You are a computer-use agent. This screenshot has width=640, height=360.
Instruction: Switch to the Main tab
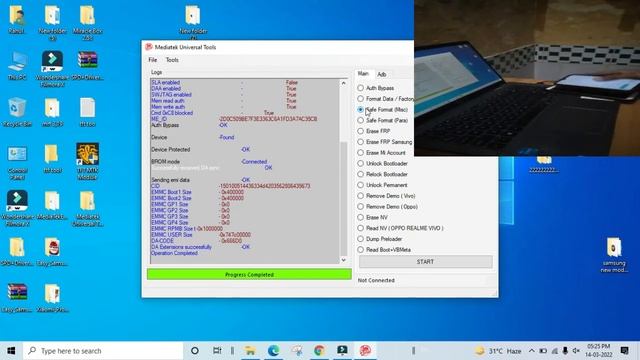click(363, 73)
